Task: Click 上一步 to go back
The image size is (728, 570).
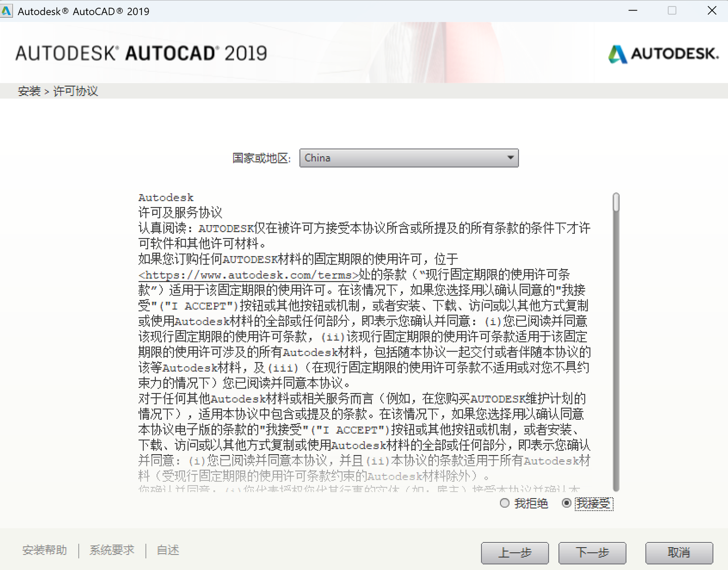Action: click(515, 553)
